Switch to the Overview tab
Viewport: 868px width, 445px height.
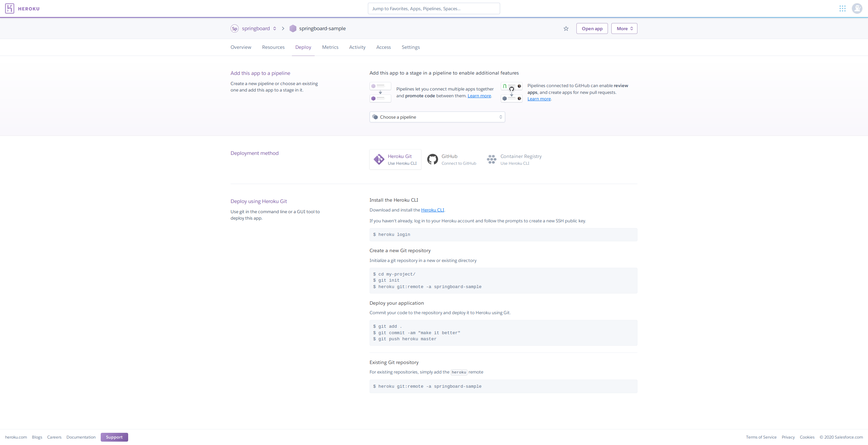tap(241, 47)
